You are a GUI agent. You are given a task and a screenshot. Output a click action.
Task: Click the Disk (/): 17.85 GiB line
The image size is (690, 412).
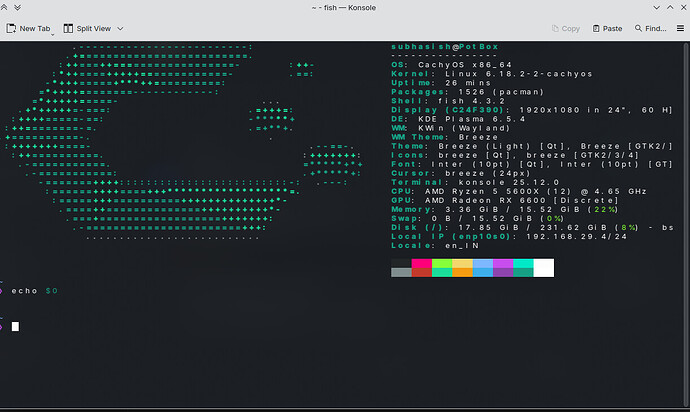click(532, 227)
